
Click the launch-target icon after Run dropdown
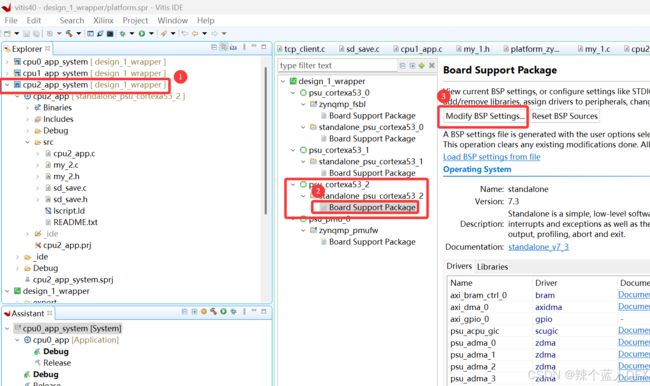[x=163, y=34]
